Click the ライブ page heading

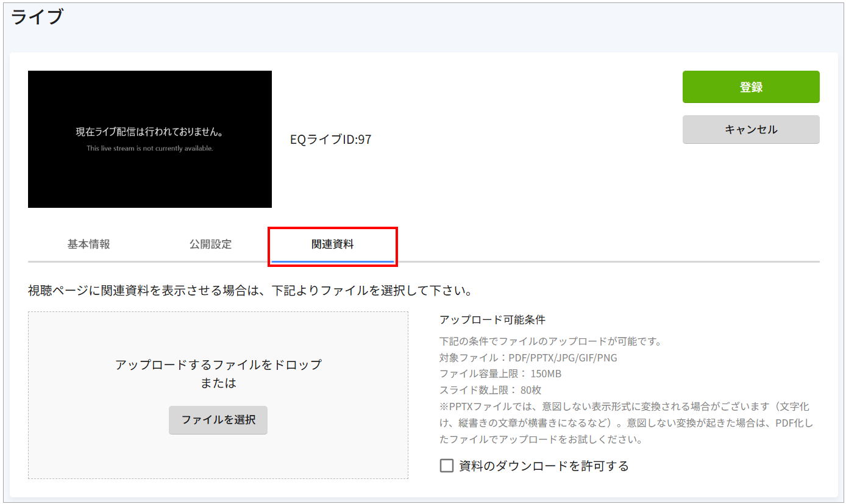[x=37, y=17]
